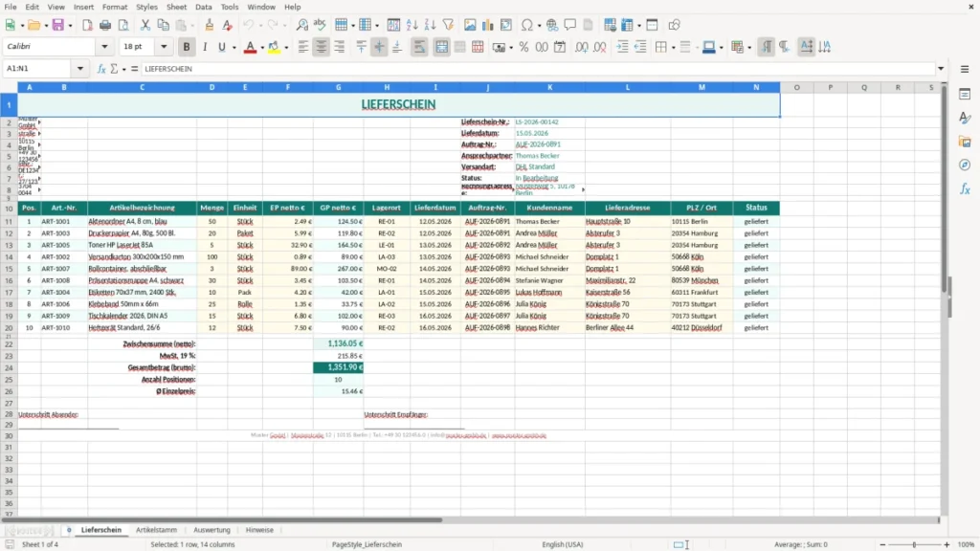Print the spreadsheet via printer icon

tap(105, 25)
